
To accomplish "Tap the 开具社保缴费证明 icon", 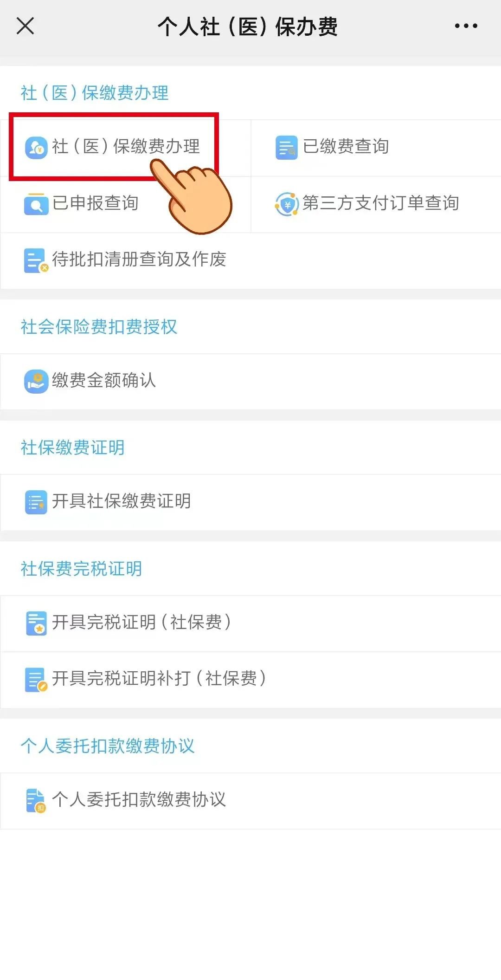I will point(36,502).
